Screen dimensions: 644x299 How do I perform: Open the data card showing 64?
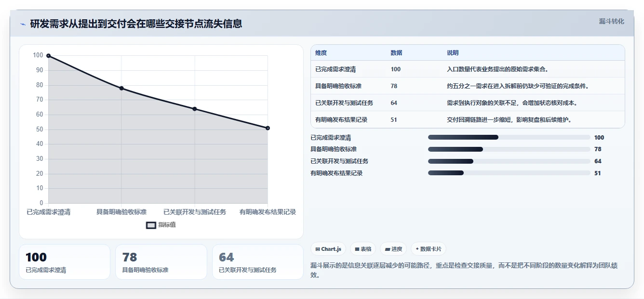click(x=258, y=262)
